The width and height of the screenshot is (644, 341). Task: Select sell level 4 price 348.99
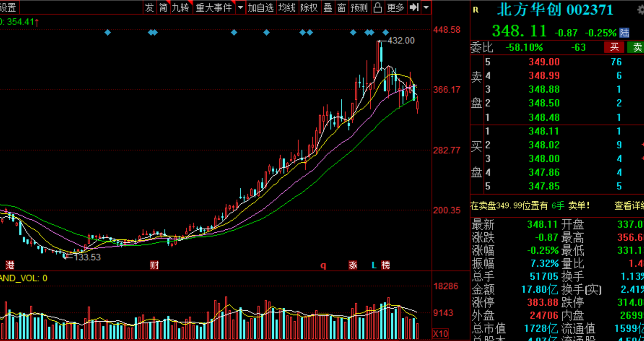pos(544,76)
